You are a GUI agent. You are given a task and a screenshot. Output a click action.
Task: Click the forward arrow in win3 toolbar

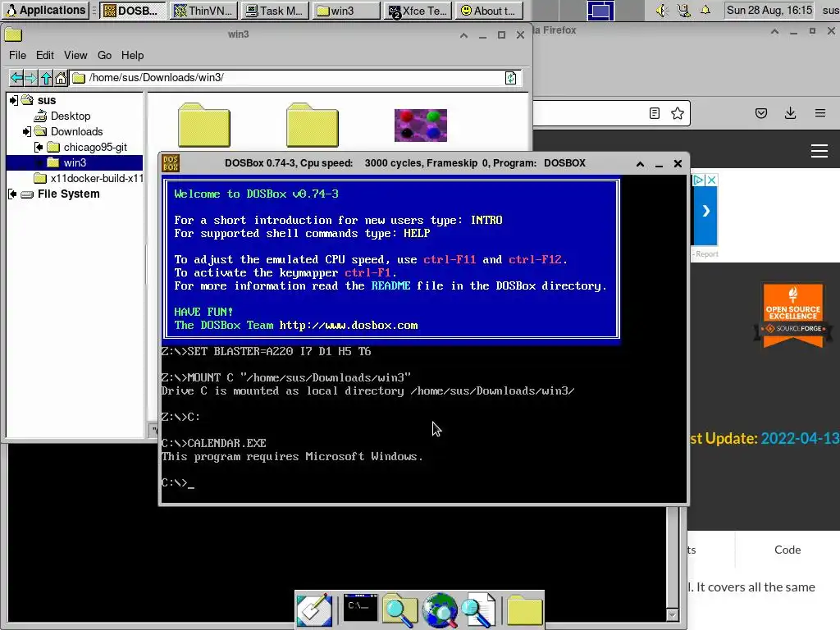(31, 78)
